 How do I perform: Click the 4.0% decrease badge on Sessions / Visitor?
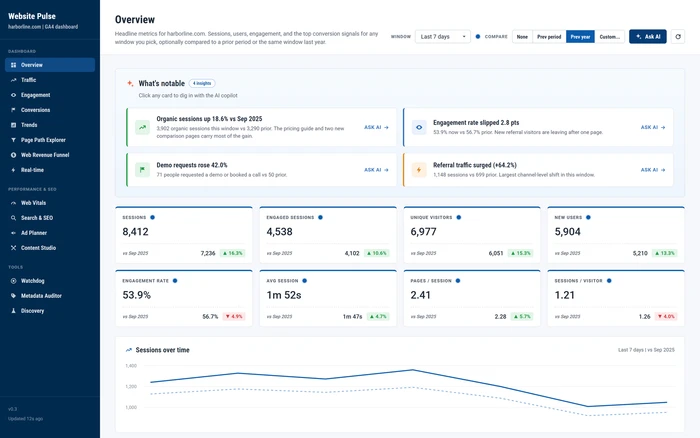point(666,317)
